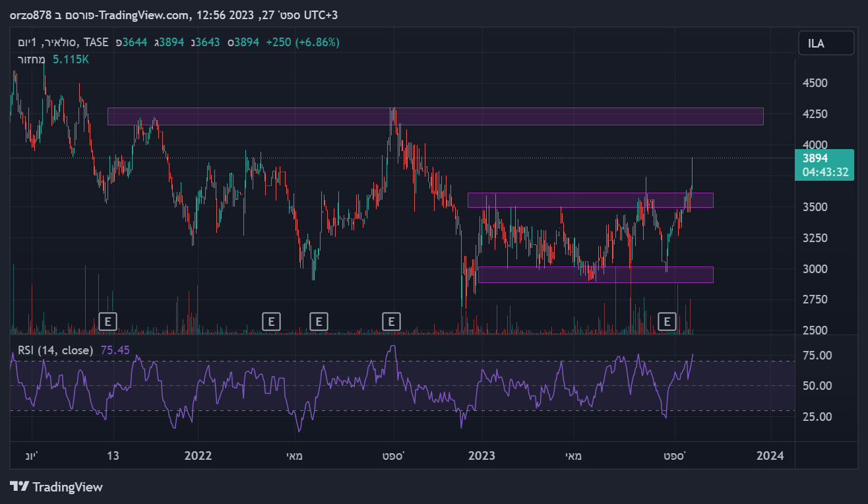Select the top purple resistance zone near 4250
The height and width of the screenshot is (504, 868).
tap(435, 116)
